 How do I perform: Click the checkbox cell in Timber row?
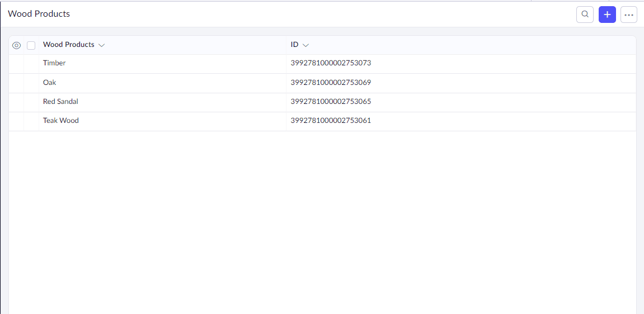[31, 64]
